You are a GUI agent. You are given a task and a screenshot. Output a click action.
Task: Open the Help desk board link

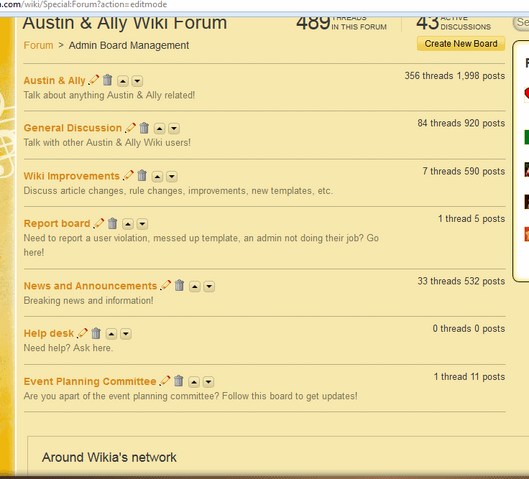click(x=49, y=333)
